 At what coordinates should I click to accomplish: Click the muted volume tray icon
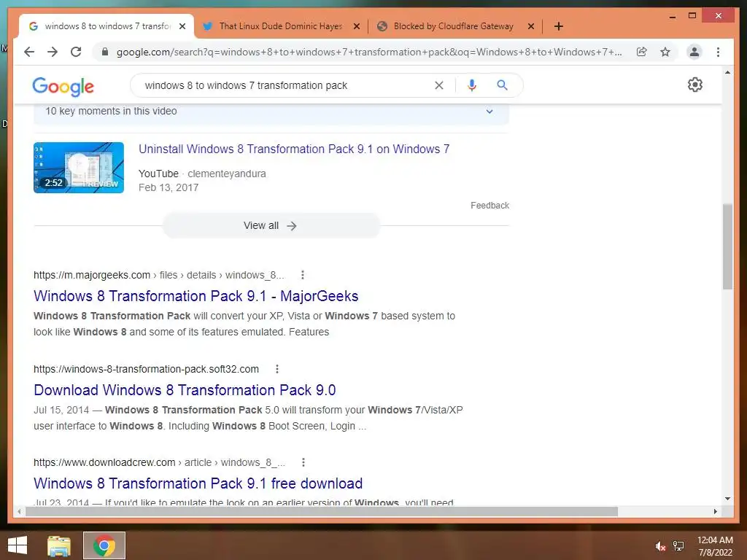660,546
